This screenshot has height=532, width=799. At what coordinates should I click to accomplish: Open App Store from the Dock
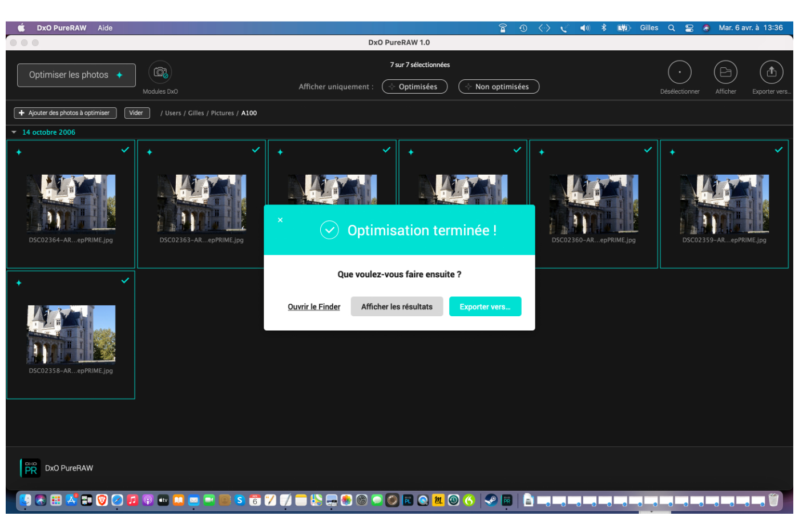click(71, 500)
